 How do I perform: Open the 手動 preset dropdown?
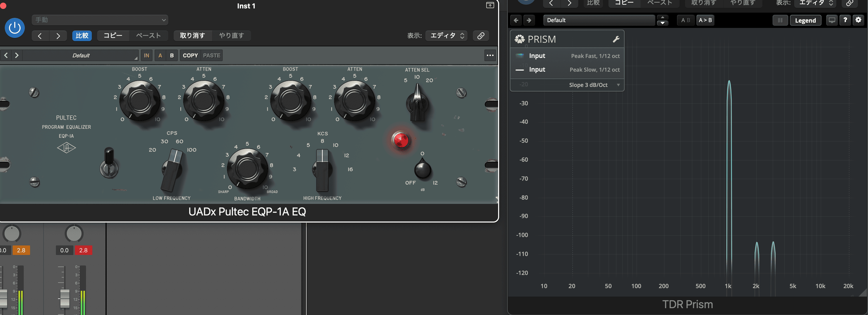point(100,20)
